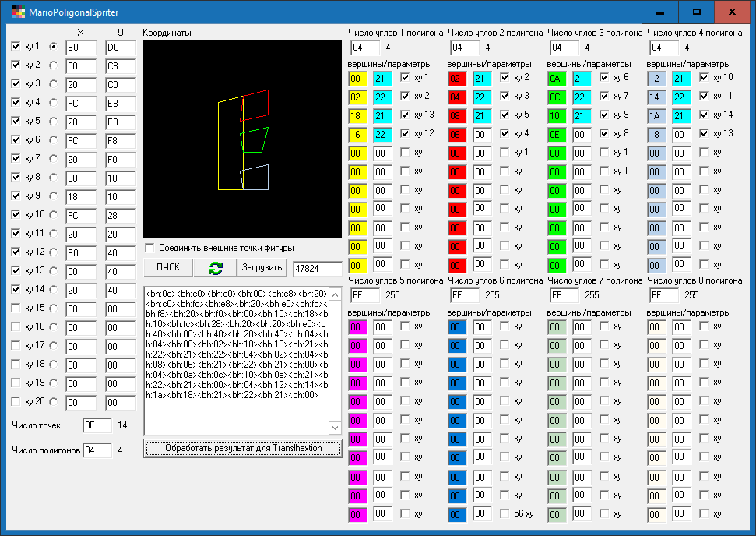Click the ПУСК button
The image size is (756, 536).
tap(168, 267)
